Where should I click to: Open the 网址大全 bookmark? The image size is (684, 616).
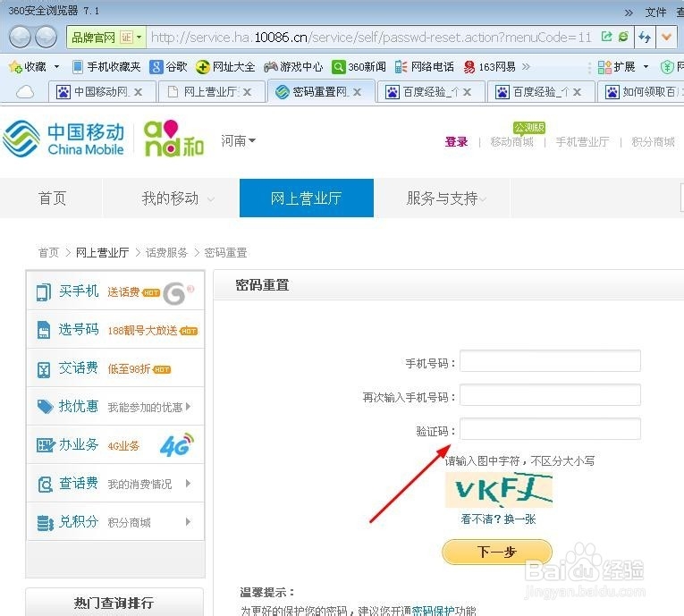click(x=225, y=67)
